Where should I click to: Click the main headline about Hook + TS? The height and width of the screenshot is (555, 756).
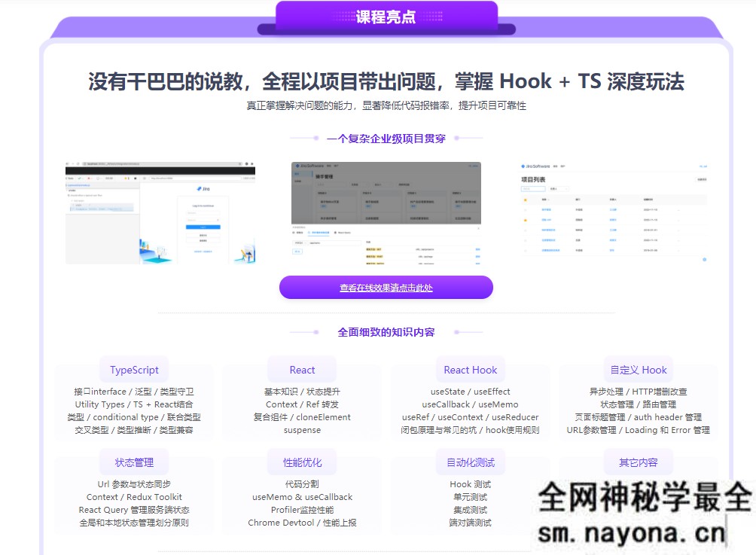click(x=386, y=81)
